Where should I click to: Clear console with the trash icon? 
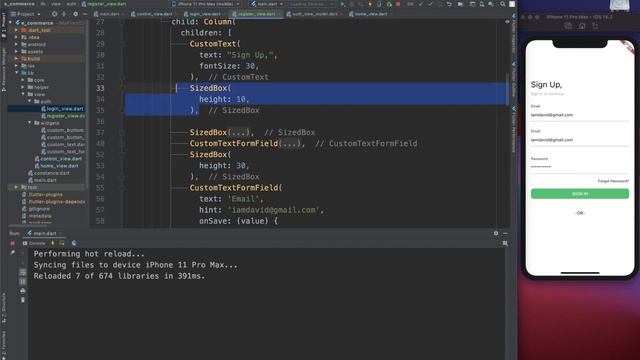pyautogui.click(x=22, y=300)
